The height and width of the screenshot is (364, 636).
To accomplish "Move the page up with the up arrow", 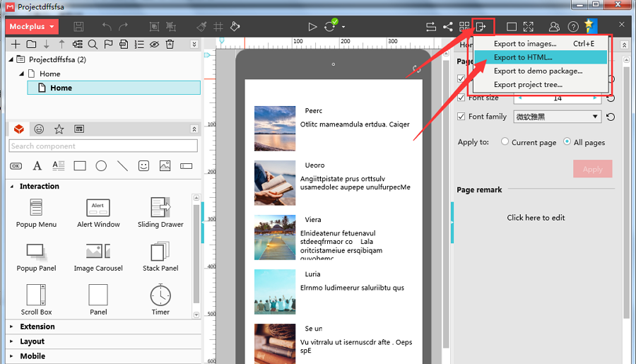I will [x=61, y=45].
